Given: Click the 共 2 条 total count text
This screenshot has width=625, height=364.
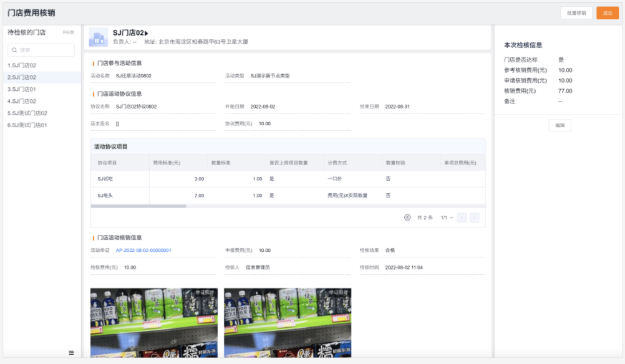Looking at the screenshot, I should coord(425,218).
